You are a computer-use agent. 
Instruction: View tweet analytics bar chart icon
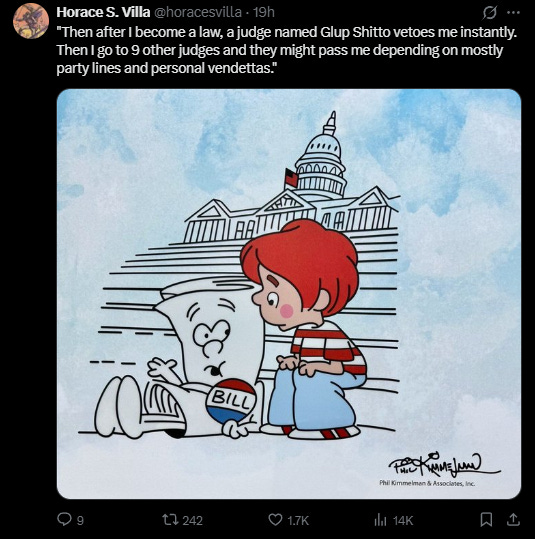click(380, 519)
